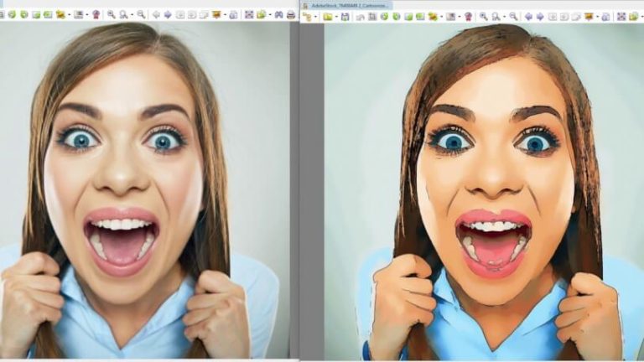644x362 pixels.
Task: Click rotate-right green icon in original photo window
Action: point(24,14)
